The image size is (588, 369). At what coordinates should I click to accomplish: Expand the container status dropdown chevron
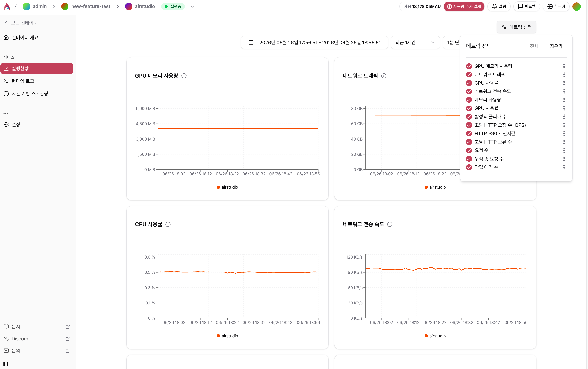tap(192, 7)
